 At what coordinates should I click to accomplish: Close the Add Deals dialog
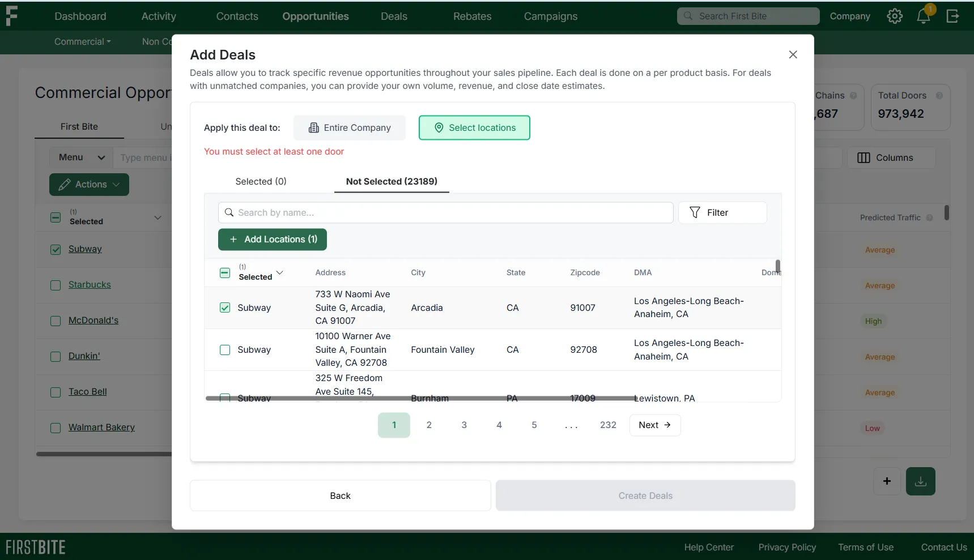(793, 54)
